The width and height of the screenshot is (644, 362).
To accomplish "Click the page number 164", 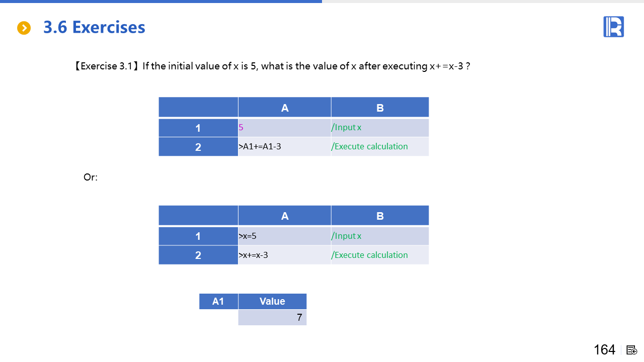I will pyautogui.click(x=604, y=350).
